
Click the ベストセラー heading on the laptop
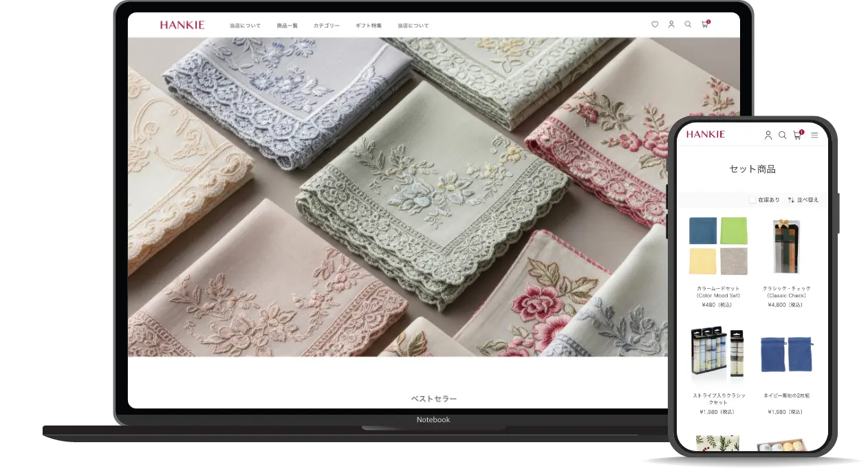point(434,399)
